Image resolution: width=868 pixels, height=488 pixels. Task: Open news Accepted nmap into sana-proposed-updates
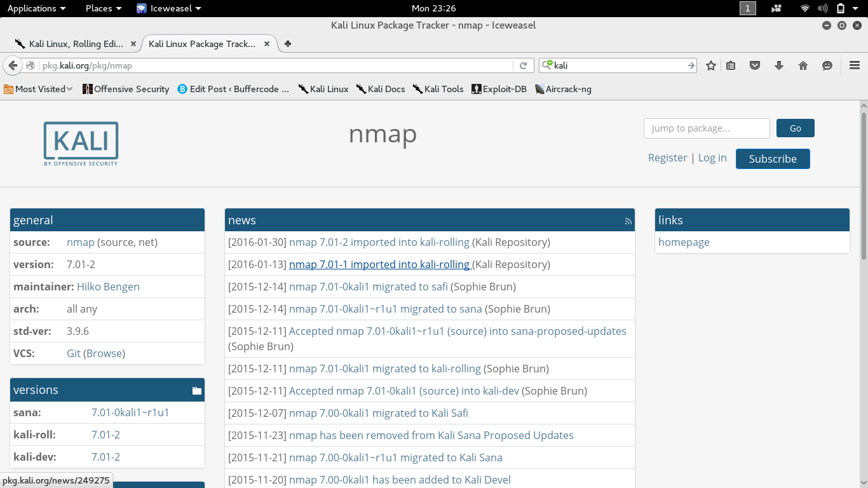click(x=458, y=331)
